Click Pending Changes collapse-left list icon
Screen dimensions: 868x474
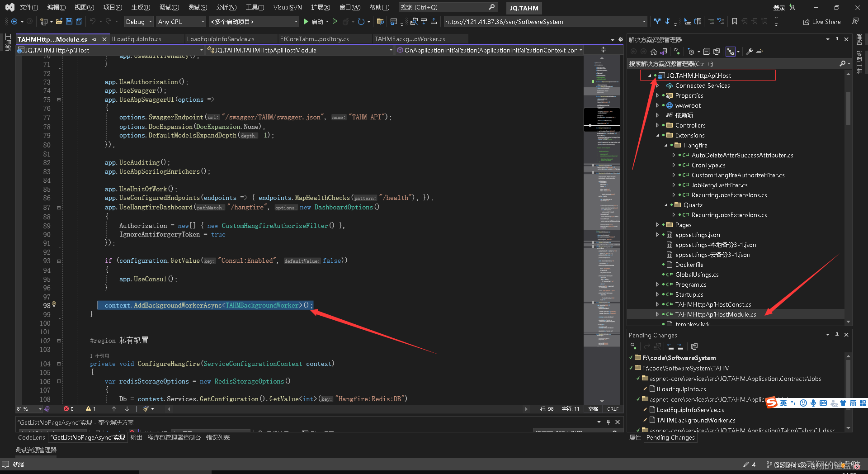point(670,346)
